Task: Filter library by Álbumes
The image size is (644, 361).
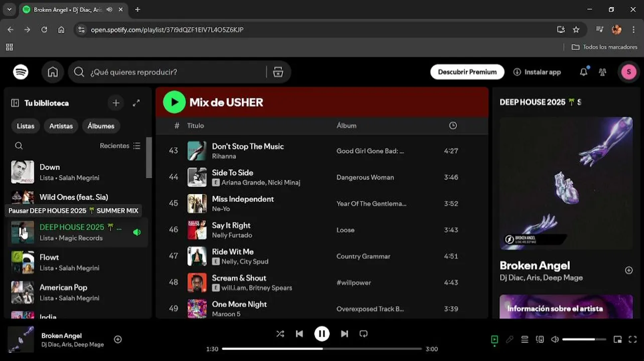Action: (x=101, y=126)
